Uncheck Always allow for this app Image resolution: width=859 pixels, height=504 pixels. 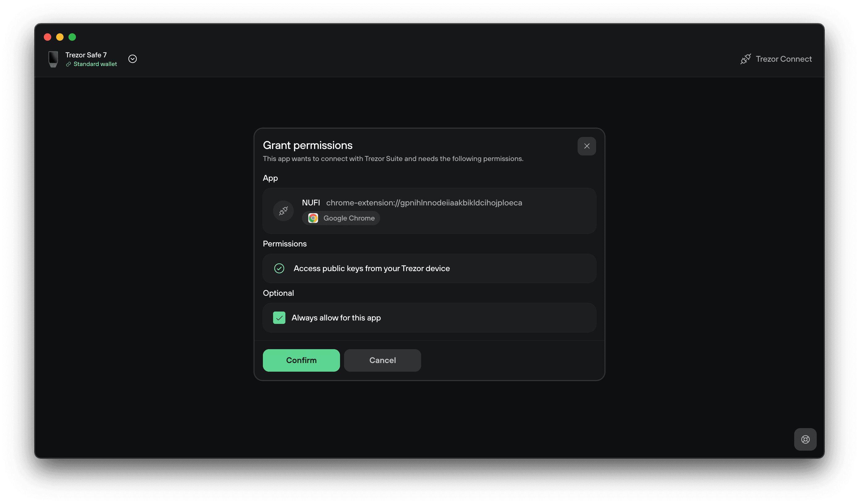click(279, 318)
